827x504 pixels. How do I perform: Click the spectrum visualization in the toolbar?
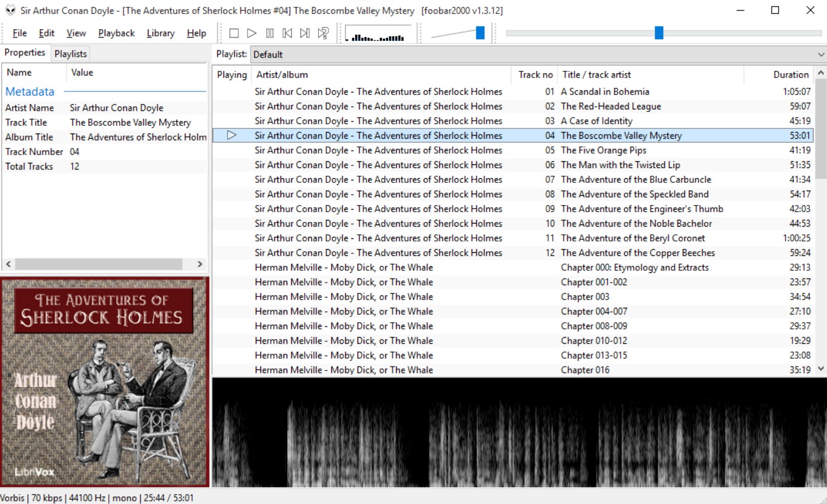pos(377,34)
